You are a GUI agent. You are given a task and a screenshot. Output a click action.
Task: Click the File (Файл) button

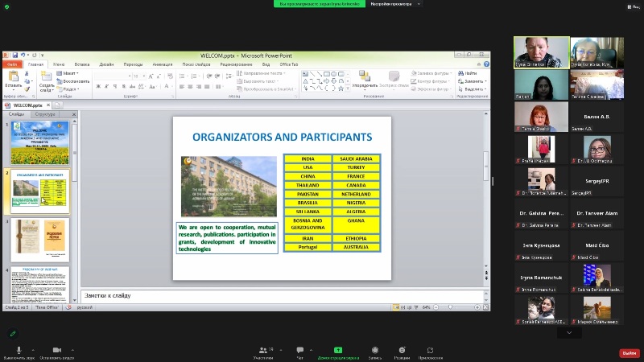(x=12, y=64)
